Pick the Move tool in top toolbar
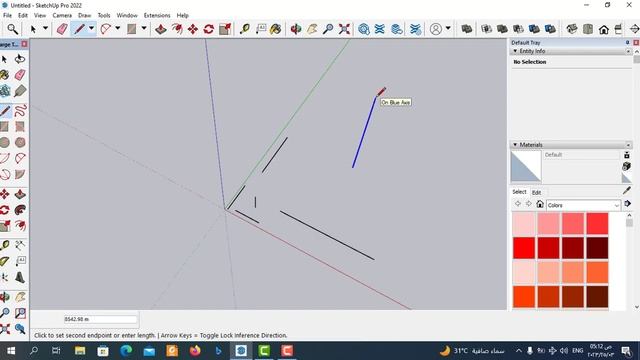 click(193, 29)
